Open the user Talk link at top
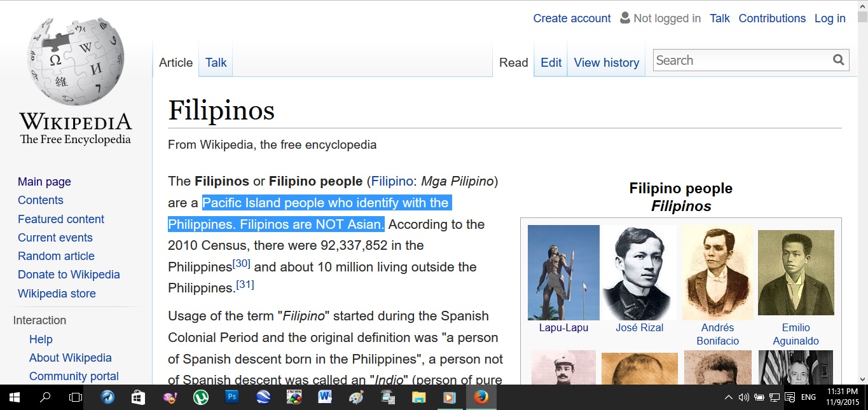 coord(720,18)
